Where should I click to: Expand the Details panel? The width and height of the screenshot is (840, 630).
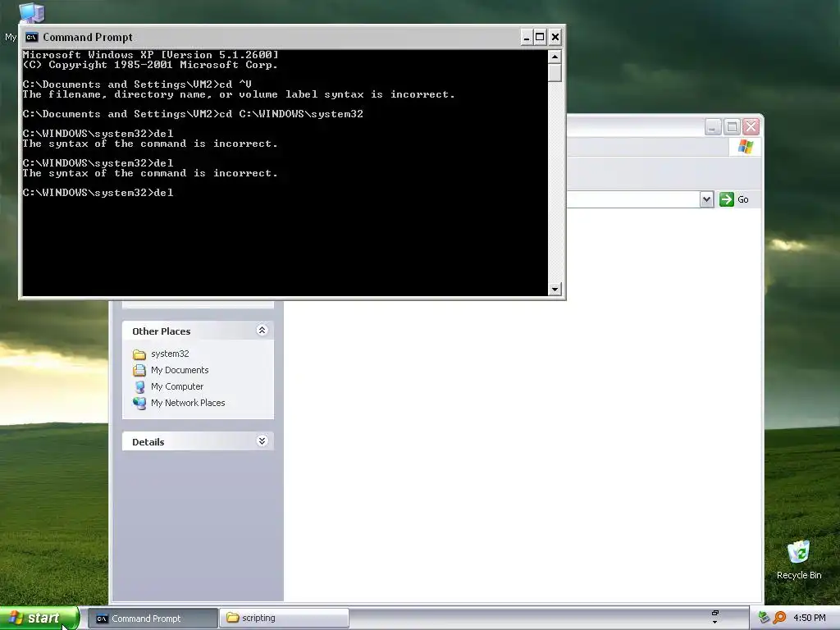click(x=262, y=441)
